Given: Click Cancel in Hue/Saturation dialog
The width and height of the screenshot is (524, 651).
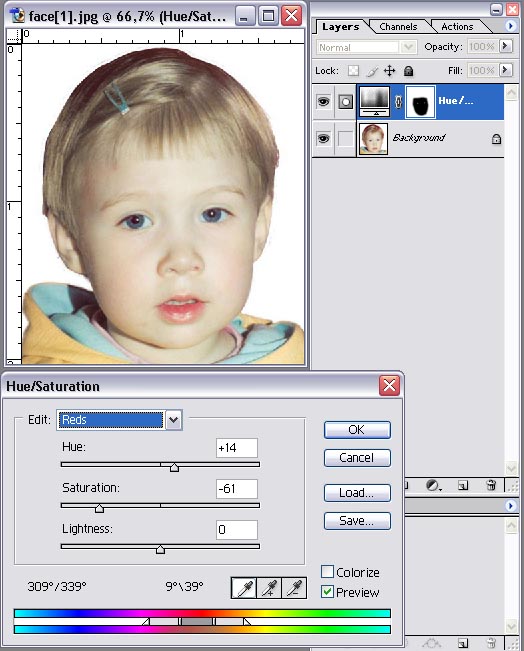Looking at the screenshot, I should pos(357,458).
